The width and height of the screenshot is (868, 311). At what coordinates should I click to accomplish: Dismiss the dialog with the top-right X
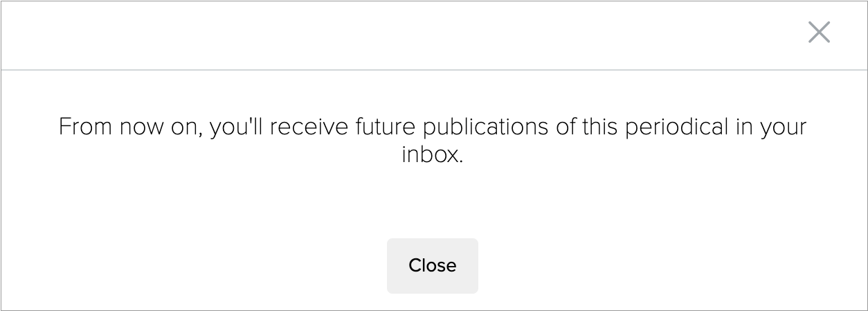[819, 32]
